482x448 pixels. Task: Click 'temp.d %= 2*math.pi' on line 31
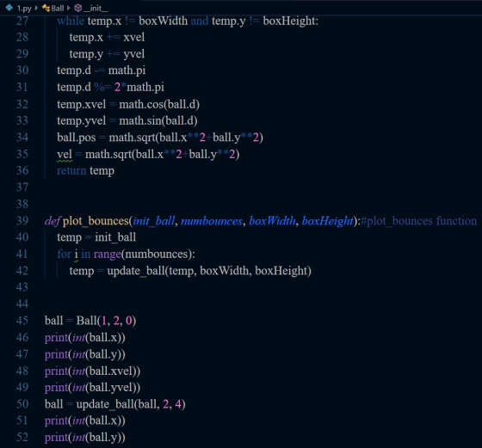point(111,87)
